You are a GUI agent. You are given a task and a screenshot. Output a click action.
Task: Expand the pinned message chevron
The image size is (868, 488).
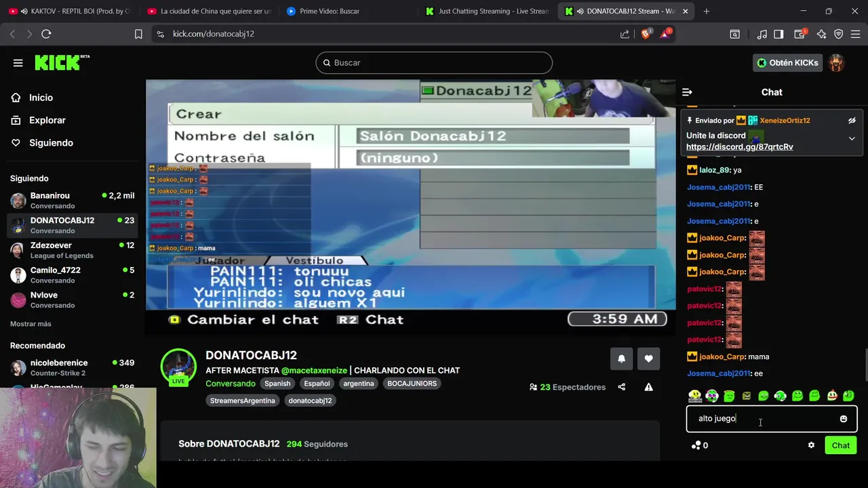pyautogui.click(x=852, y=138)
